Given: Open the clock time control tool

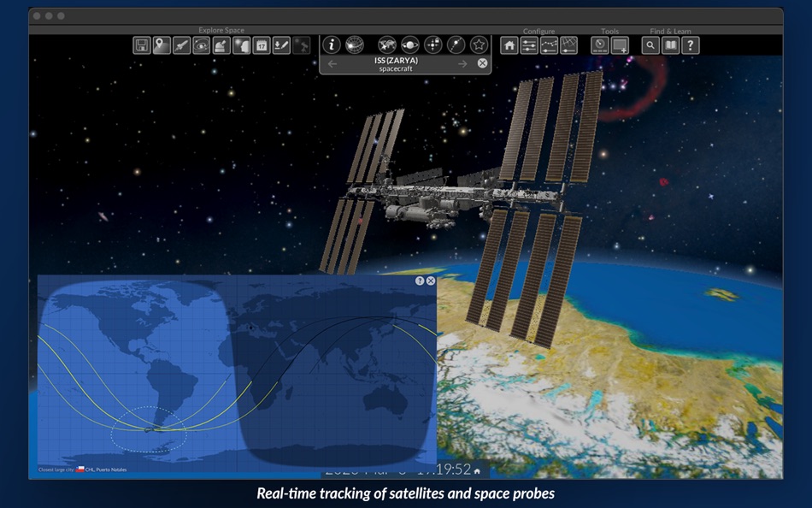Looking at the screenshot, I should pos(600,45).
